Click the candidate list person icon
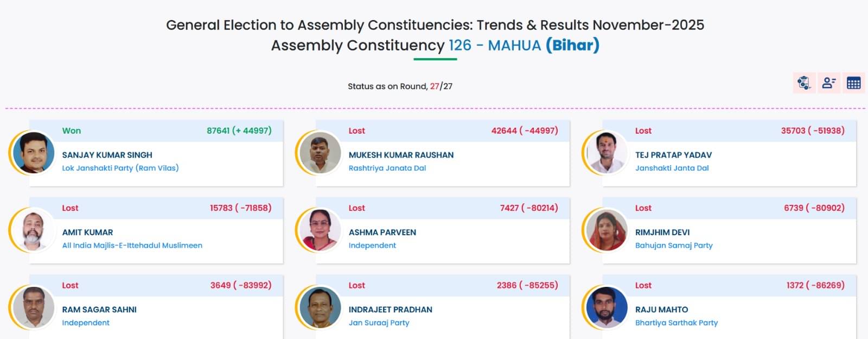This screenshot has height=339, width=868. coord(828,83)
